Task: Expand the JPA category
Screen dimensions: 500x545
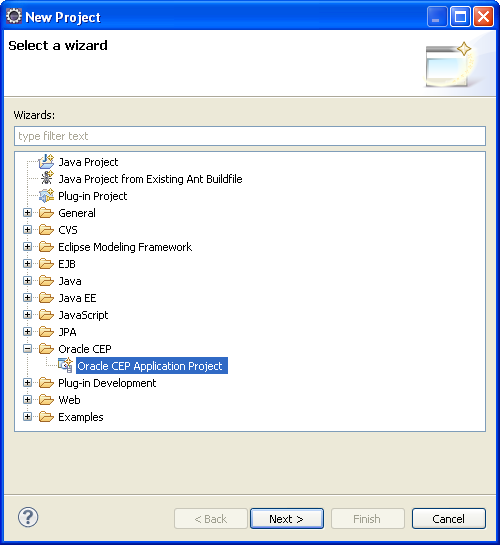Action: pos(27,332)
